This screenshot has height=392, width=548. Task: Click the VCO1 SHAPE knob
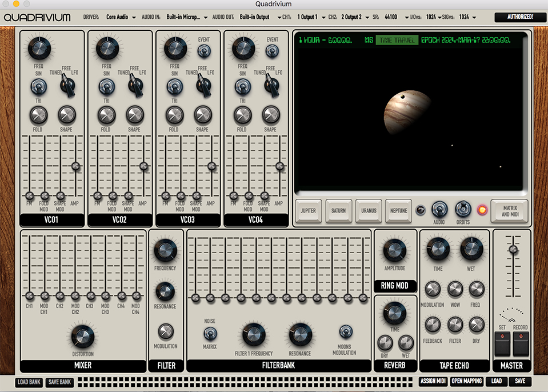[66, 115]
